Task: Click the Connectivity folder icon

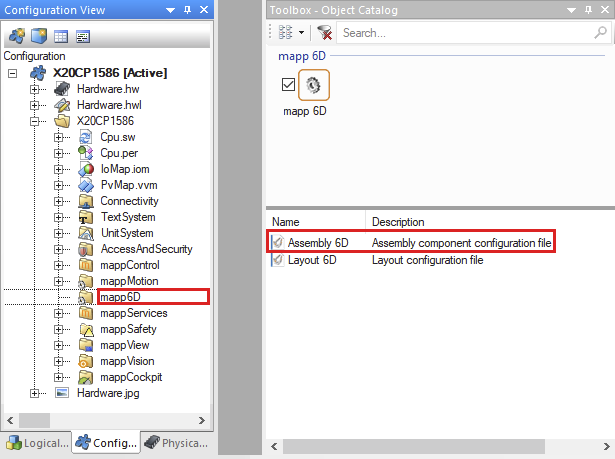Action: coord(86,201)
